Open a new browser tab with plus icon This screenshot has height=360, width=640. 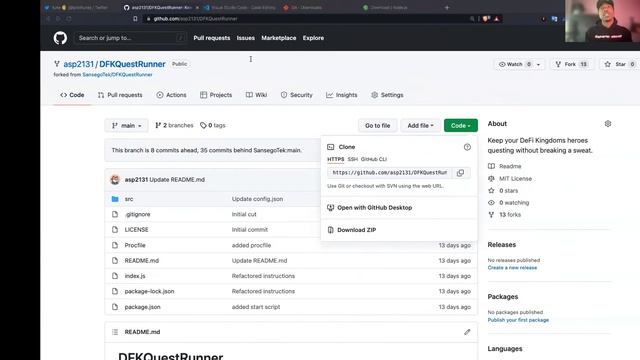[x=447, y=7]
